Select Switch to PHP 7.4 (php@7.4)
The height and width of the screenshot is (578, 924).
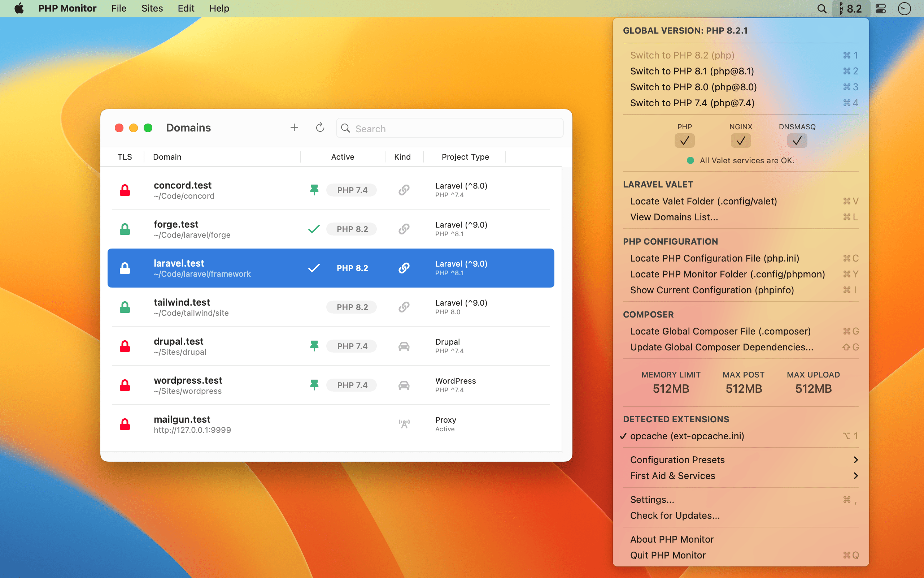741,103
